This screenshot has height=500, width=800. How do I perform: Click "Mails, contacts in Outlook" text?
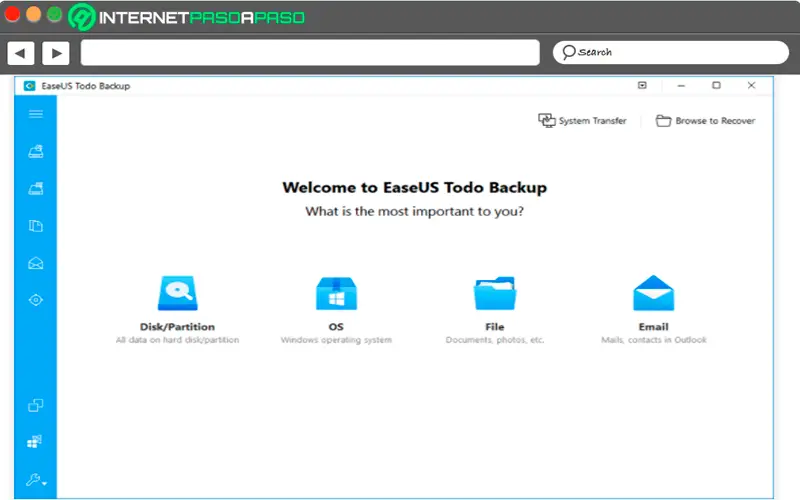654,340
